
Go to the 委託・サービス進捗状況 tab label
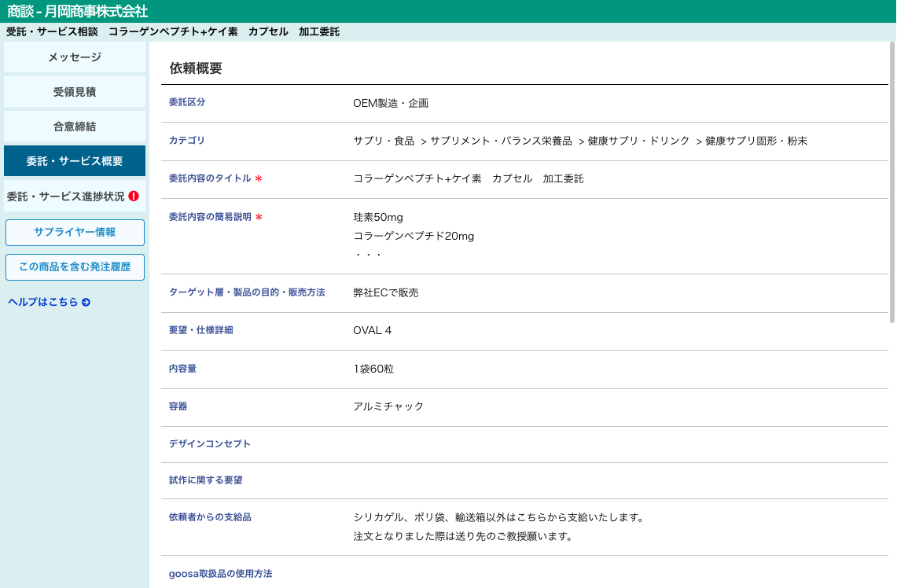tap(66, 197)
